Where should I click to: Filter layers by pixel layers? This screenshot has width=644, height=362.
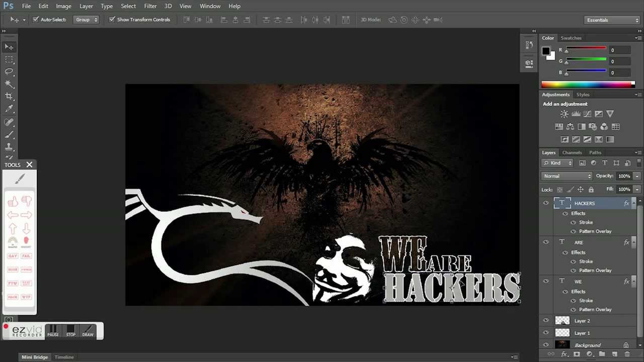coord(582,163)
